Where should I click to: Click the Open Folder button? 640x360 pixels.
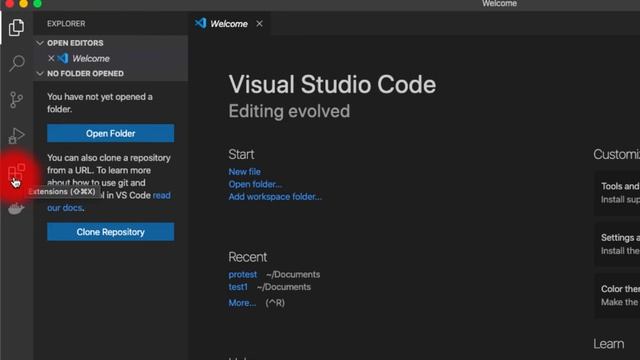click(x=111, y=133)
